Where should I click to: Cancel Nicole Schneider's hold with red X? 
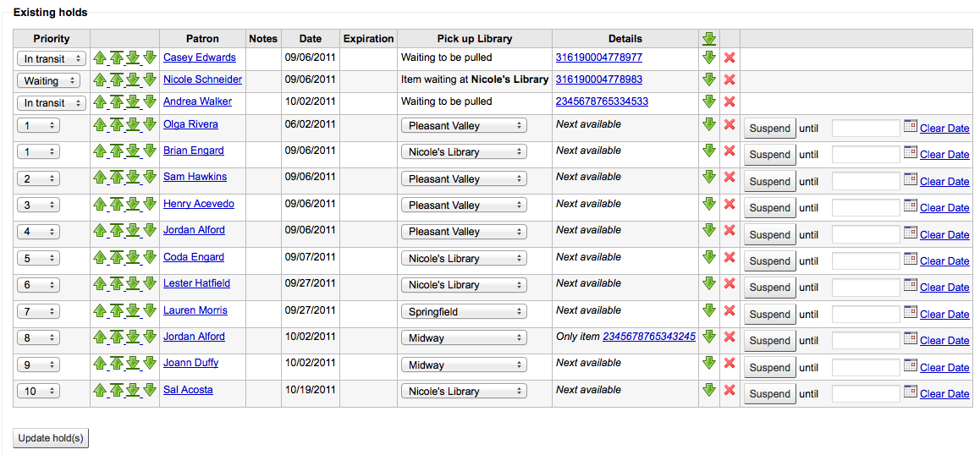click(x=729, y=80)
